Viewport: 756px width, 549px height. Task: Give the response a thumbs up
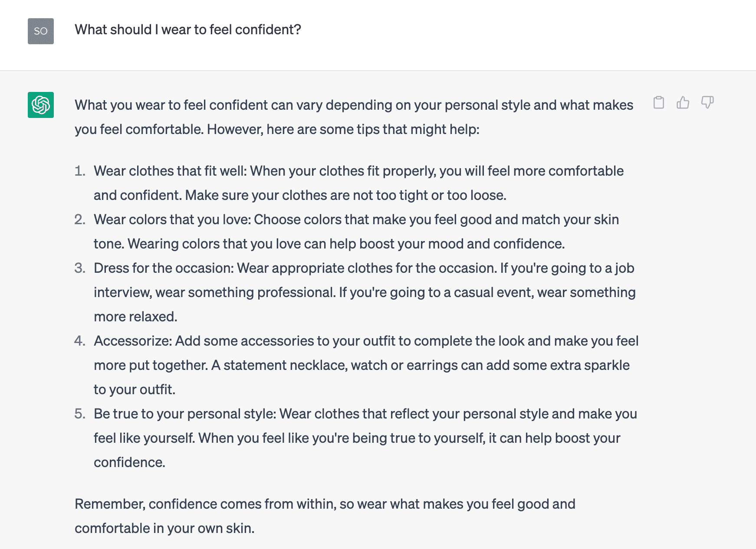[x=683, y=102]
